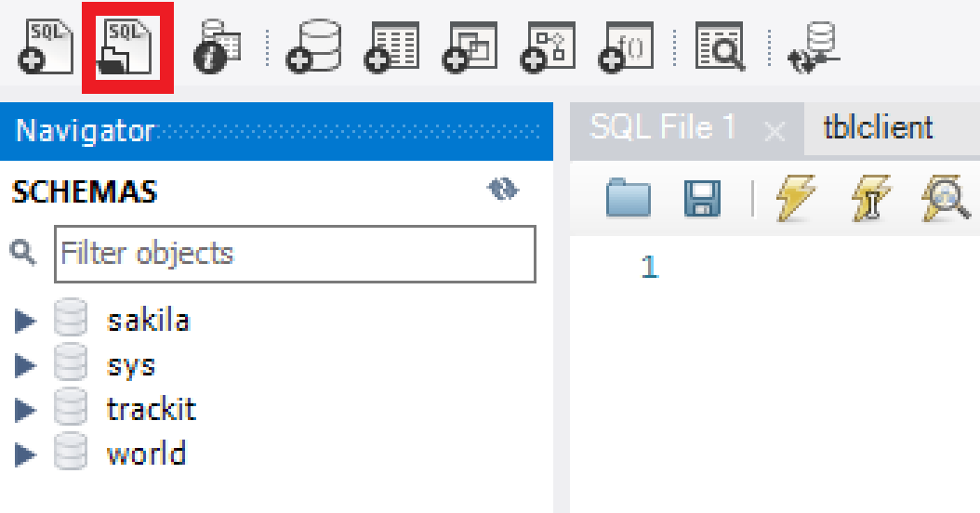Execute the query with lightning bolt
Viewport: 980px width, 513px height.
click(x=795, y=198)
